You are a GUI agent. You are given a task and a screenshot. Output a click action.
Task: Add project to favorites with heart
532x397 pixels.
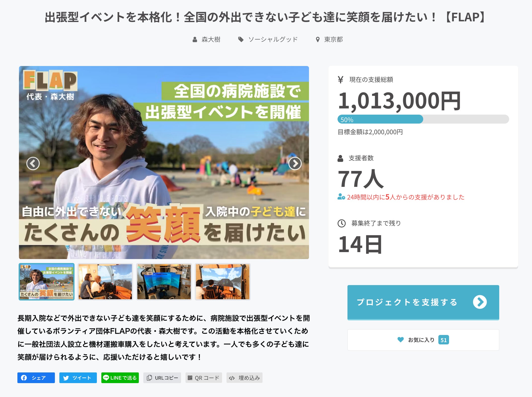tap(423, 340)
